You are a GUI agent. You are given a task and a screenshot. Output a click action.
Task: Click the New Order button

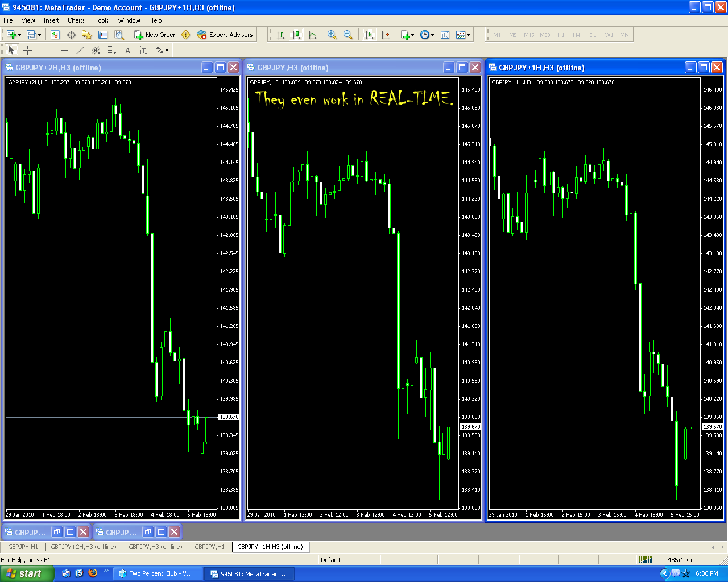[155, 35]
